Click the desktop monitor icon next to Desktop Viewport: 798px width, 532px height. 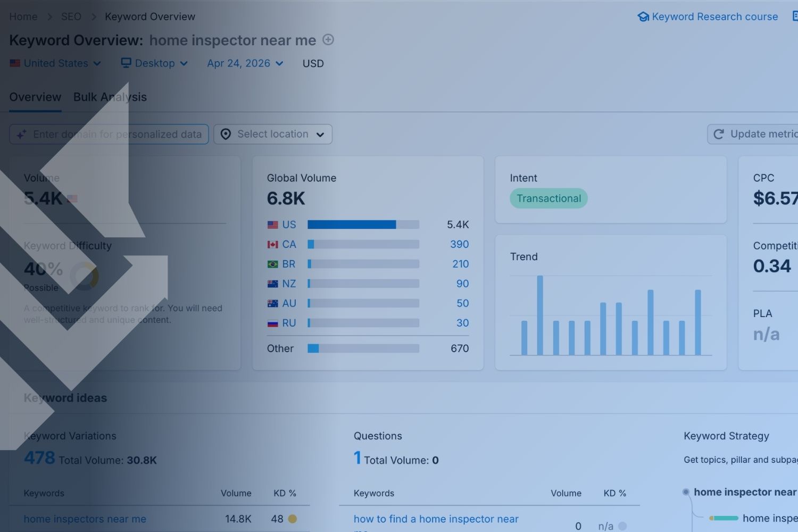point(126,63)
